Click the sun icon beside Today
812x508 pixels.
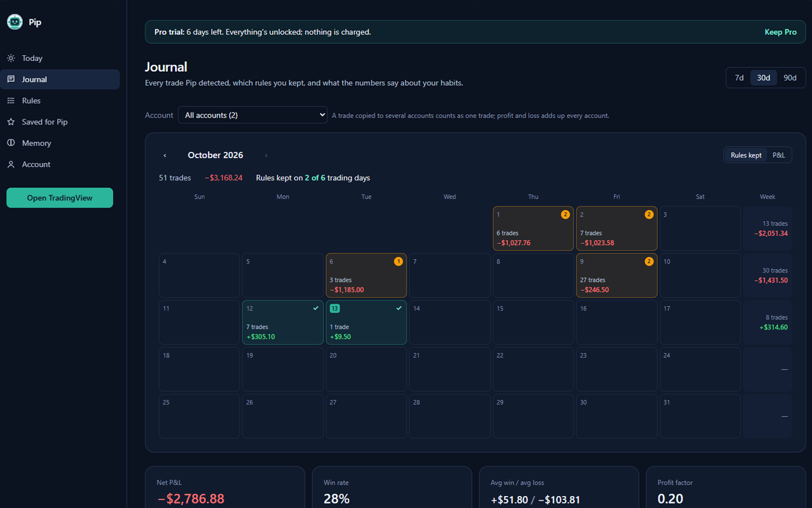click(x=11, y=58)
